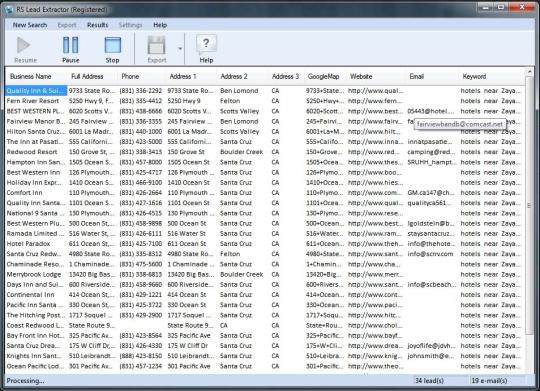Click the 34 lead(s) status counter
Screen dimensions: 540x391
(x=429, y=381)
